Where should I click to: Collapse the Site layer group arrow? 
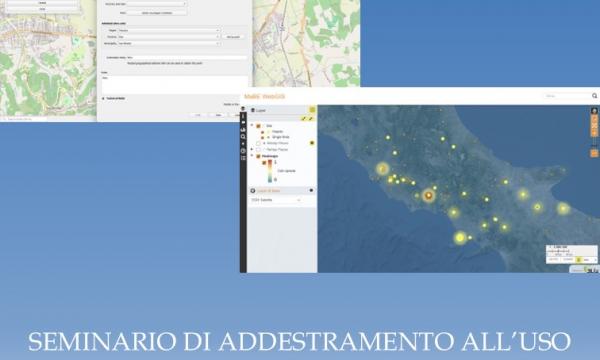(252, 125)
